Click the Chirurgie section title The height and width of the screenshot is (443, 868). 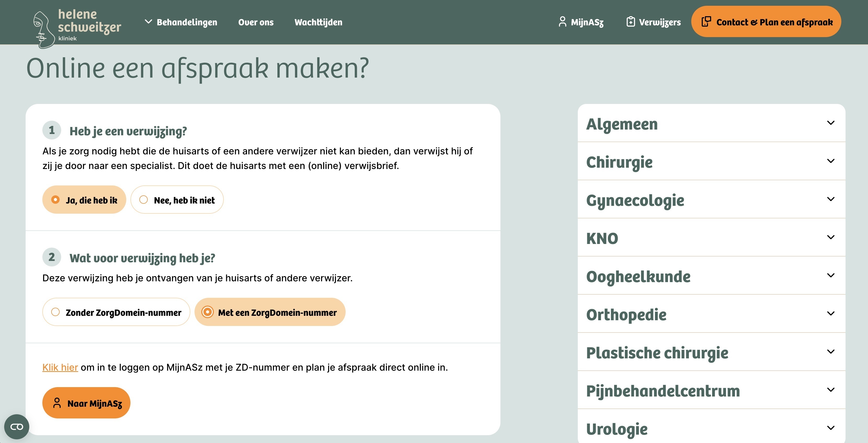[x=619, y=162]
